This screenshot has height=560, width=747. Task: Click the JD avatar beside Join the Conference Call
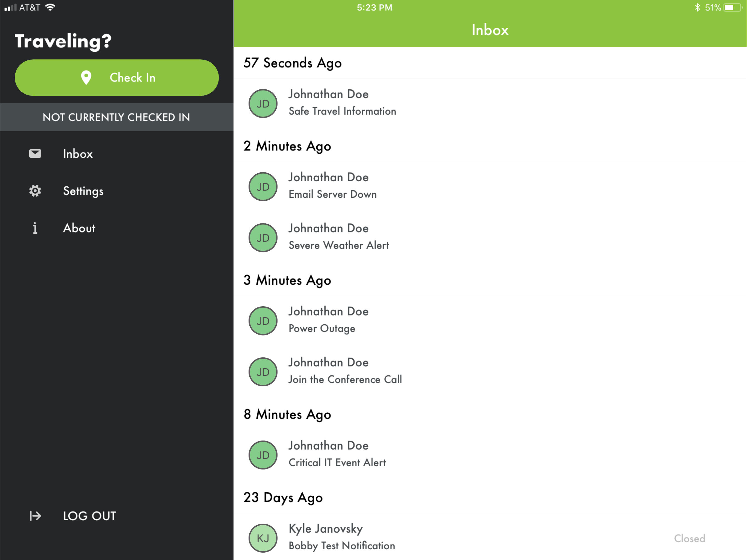click(x=263, y=372)
